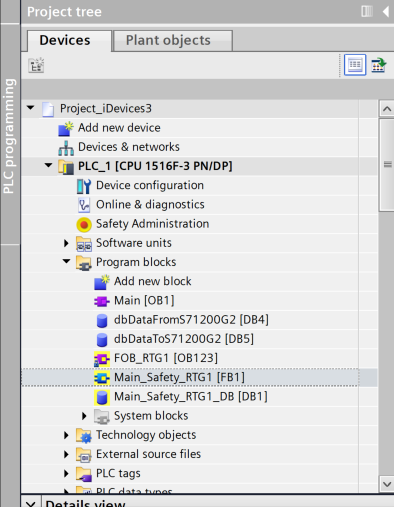Click the column layout icon in Project tree header
Image resolution: width=394 pixels, height=507 pixels.
point(367,11)
